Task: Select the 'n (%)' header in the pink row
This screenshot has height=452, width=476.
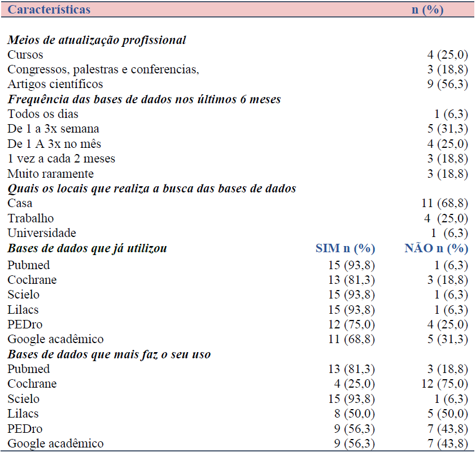Action: point(427,10)
